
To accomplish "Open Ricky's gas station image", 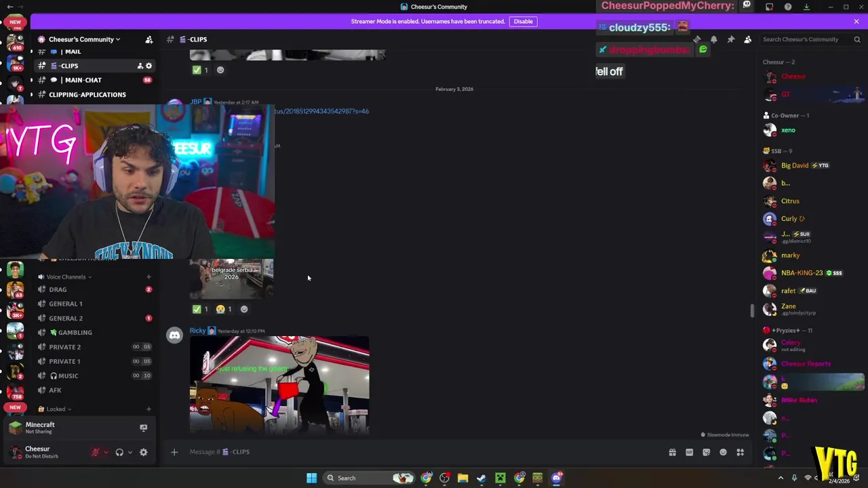I will coord(279,384).
